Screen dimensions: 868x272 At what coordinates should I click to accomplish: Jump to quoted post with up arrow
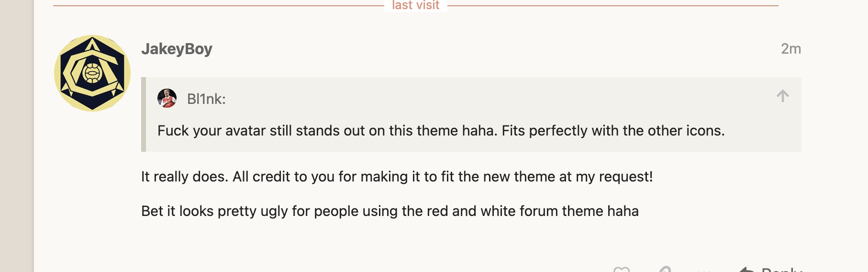pos(782,96)
